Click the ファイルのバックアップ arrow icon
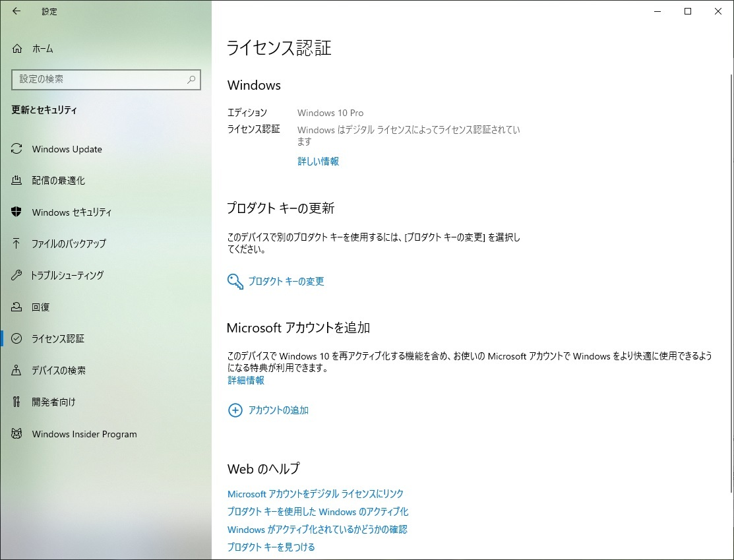Viewport: 734px width, 560px height. [x=17, y=243]
